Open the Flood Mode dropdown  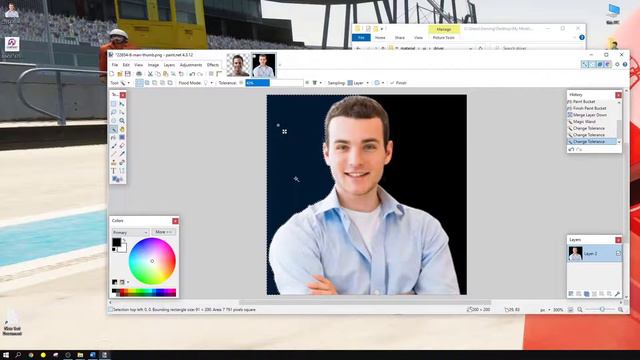[211, 83]
